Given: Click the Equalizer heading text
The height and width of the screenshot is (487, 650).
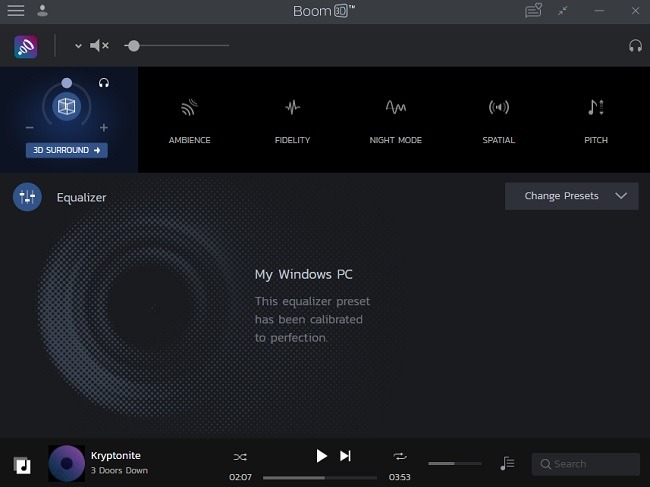Looking at the screenshot, I should pos(81,197).
